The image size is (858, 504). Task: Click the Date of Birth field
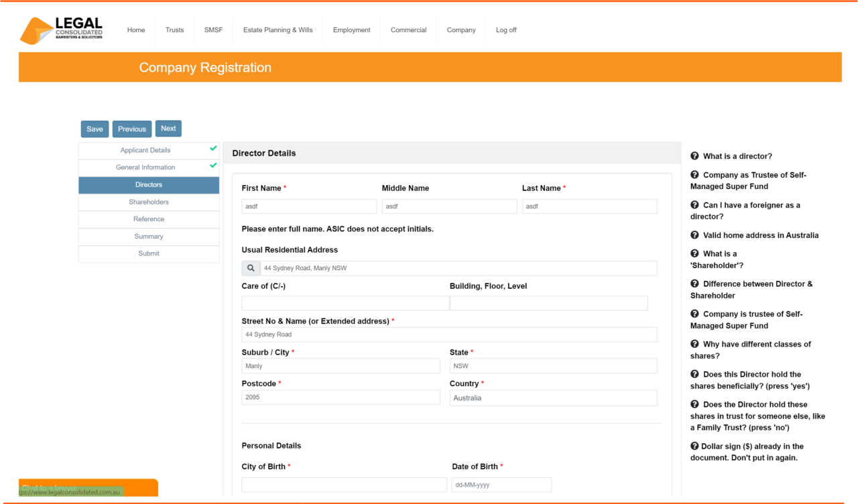501,484
